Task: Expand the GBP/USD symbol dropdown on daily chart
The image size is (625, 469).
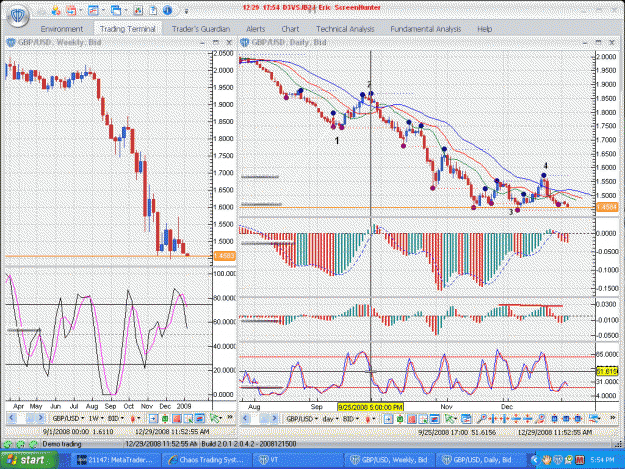Action: click(303, 419)
